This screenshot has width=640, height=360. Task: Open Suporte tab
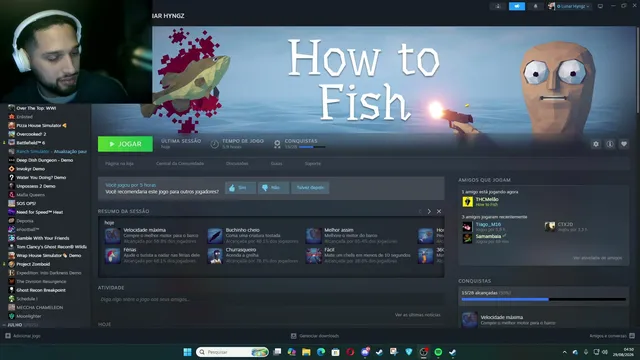pyautogui.click(x=313, y=163)
